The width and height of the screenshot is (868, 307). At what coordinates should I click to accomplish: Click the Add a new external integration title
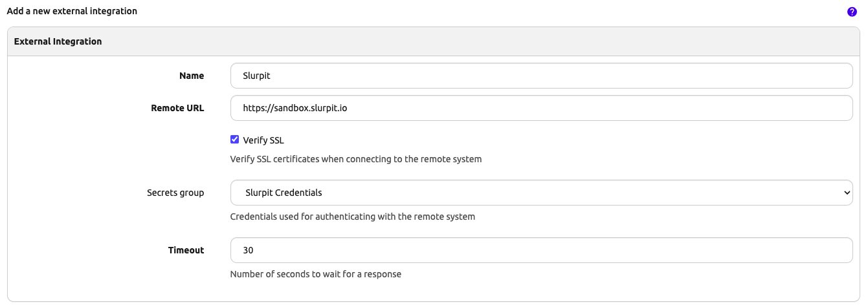(x=72, y=11)
